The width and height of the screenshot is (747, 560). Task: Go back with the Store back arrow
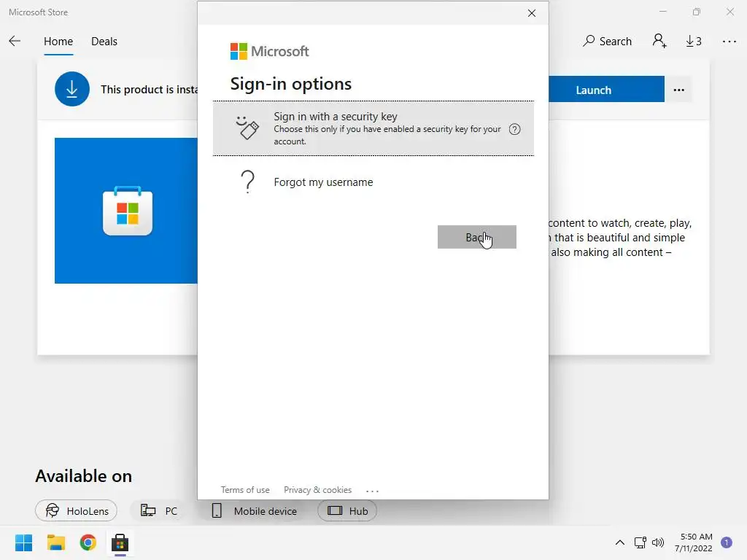[15, 42]
